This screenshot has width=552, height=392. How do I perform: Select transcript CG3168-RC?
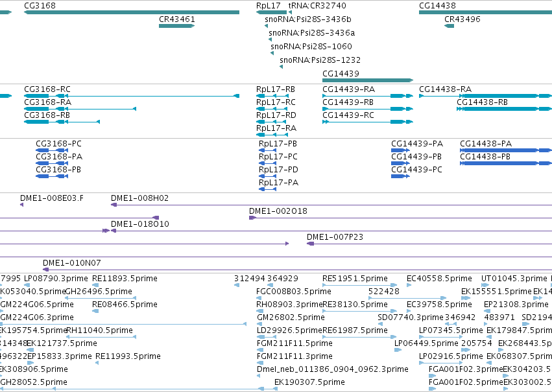(132, 96)
